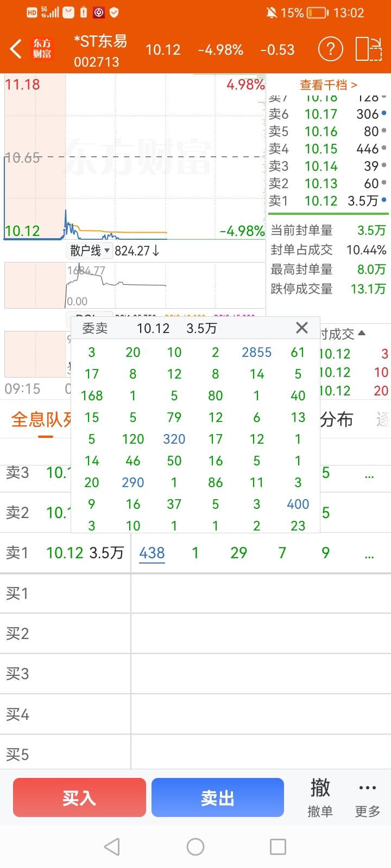391x868 pixels.
Task: Open 撤单 cancel order button
Action: pos(320,797)
